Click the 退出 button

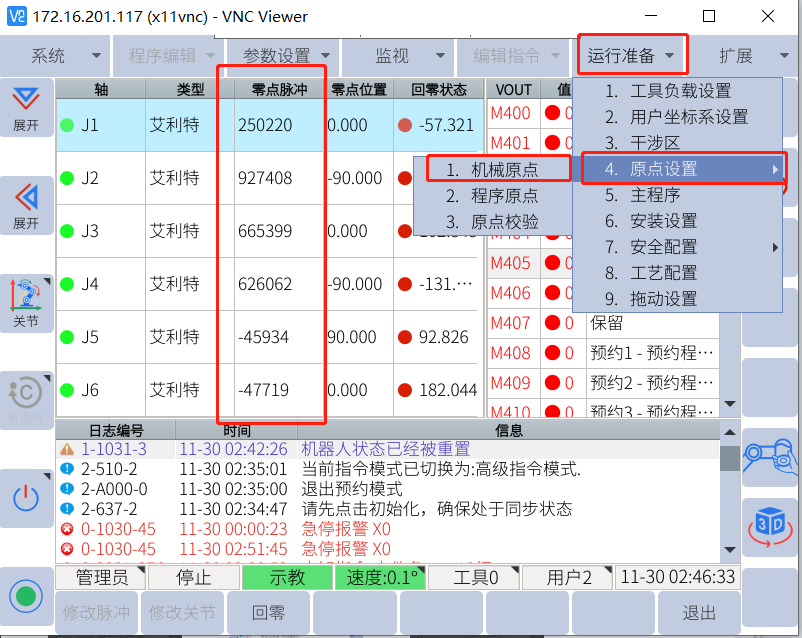[699, 613]
